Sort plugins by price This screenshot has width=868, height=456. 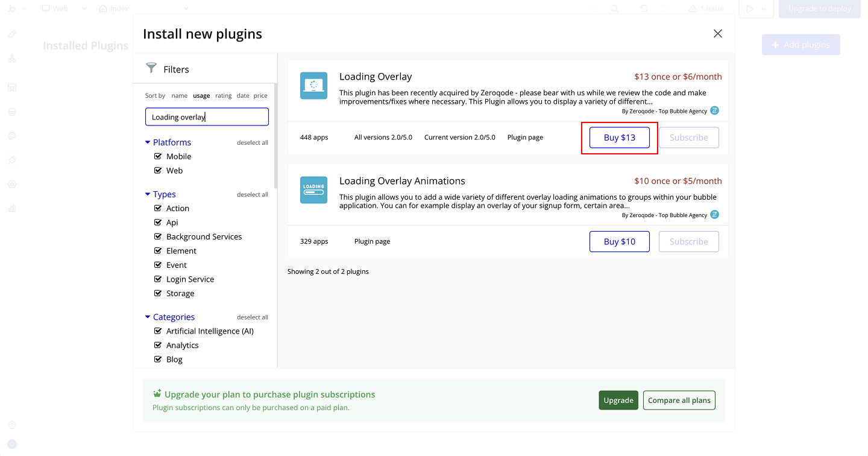(260, 96)
